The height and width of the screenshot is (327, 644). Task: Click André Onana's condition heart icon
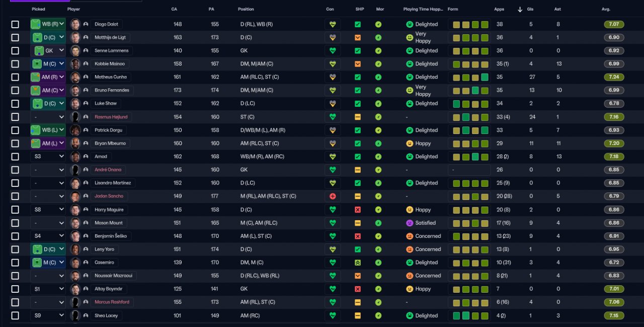pyautogui.click(x=333, y=170)
